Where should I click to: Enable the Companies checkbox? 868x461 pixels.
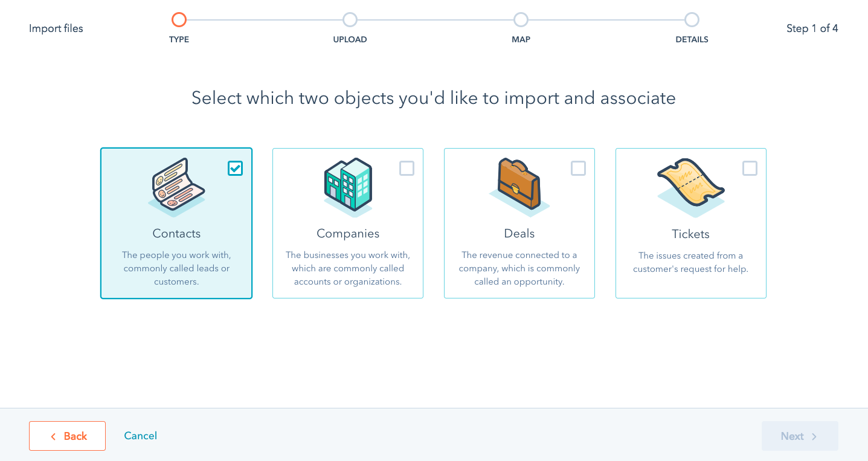pyautogui.click(x=407, y=169)
